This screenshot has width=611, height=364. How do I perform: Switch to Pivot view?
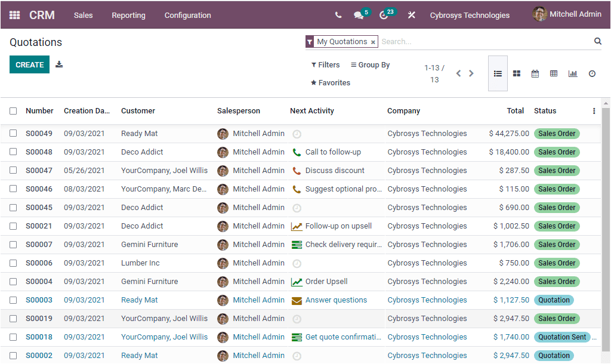coord(554,73)
